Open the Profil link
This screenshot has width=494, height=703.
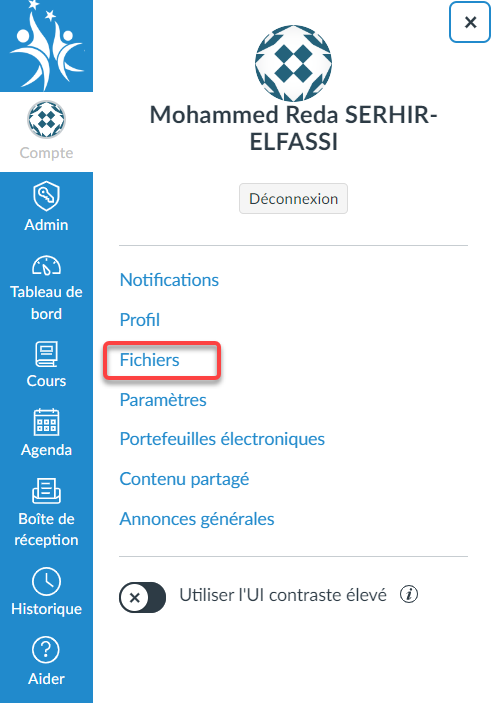(x=139, y=320)
